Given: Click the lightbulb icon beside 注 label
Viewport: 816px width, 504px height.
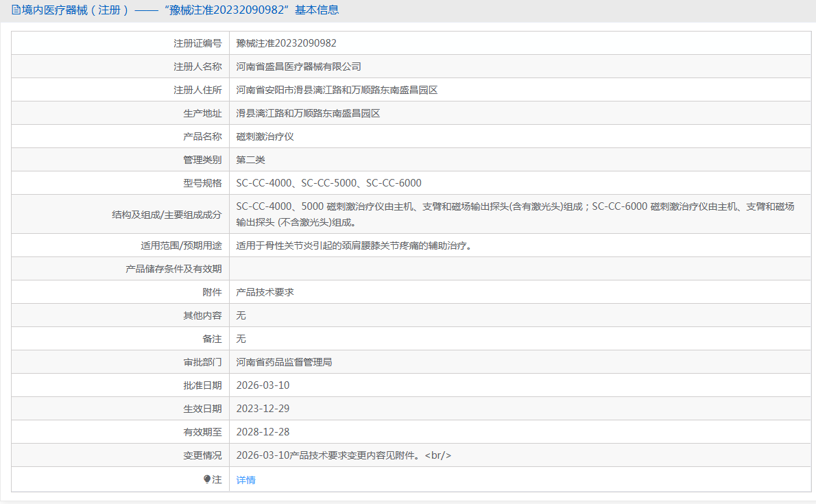Looking at the screenshot, I should tap(207, 479).
